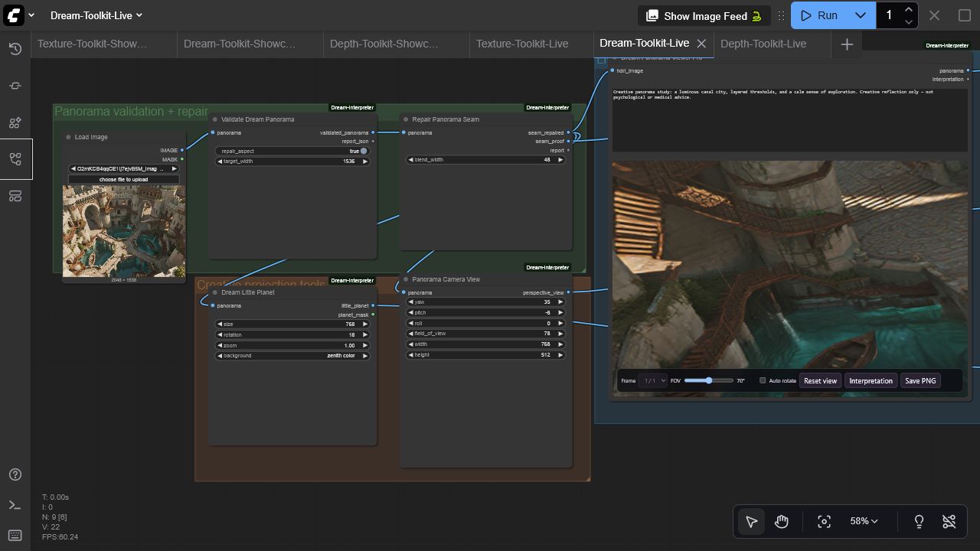The width and height of the screenshot is (980, 551).
Task: Collapse the Dream Little Planet node dot
Action: point(215,292)
